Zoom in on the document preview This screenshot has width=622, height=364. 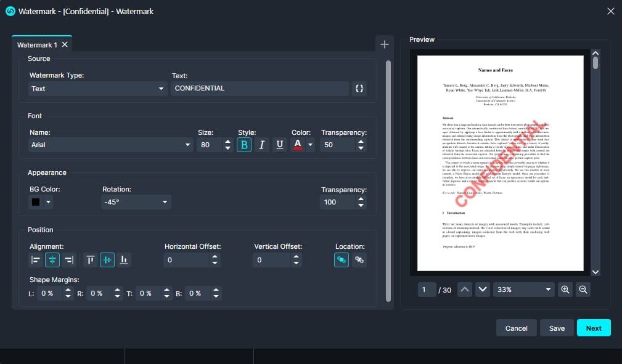pyautogui.click(x=565, y=289)
